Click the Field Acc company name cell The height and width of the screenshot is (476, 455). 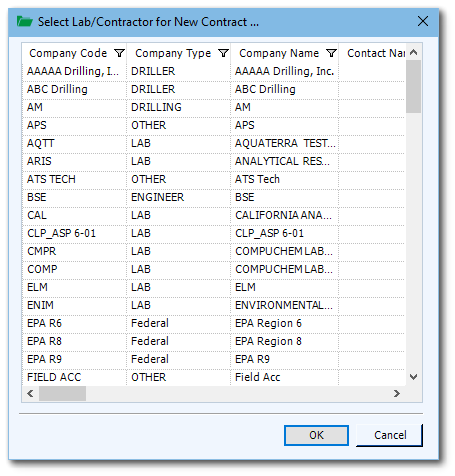pos(284,377)
